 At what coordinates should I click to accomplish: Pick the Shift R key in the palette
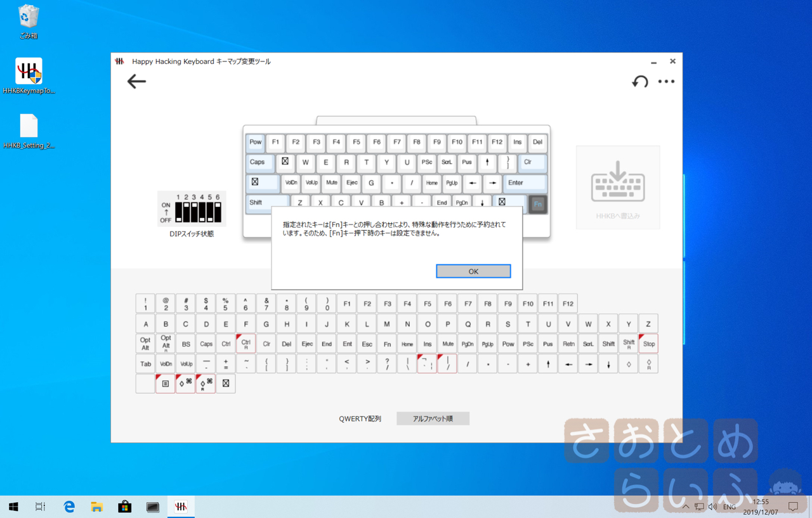point(629,344)
